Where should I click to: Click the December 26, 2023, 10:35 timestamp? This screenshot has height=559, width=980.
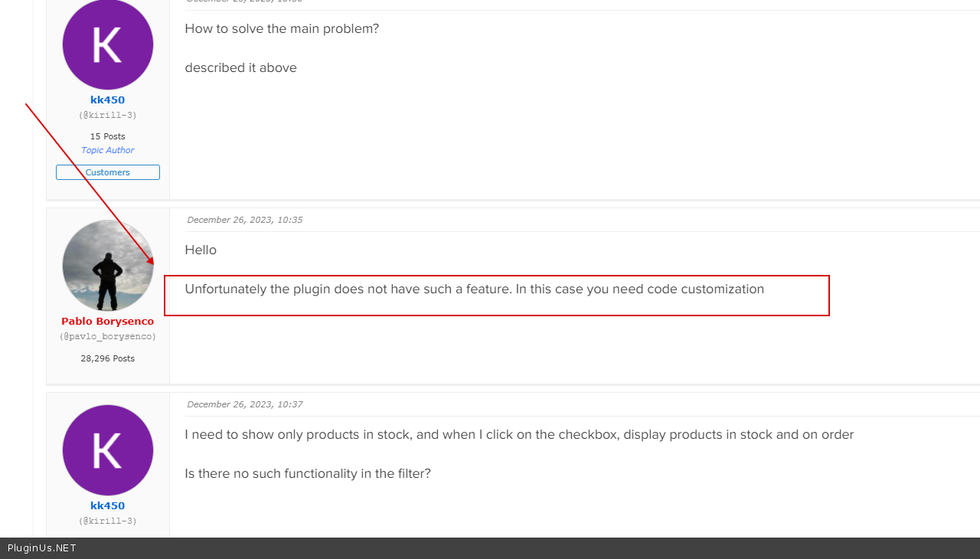(244, 220)
